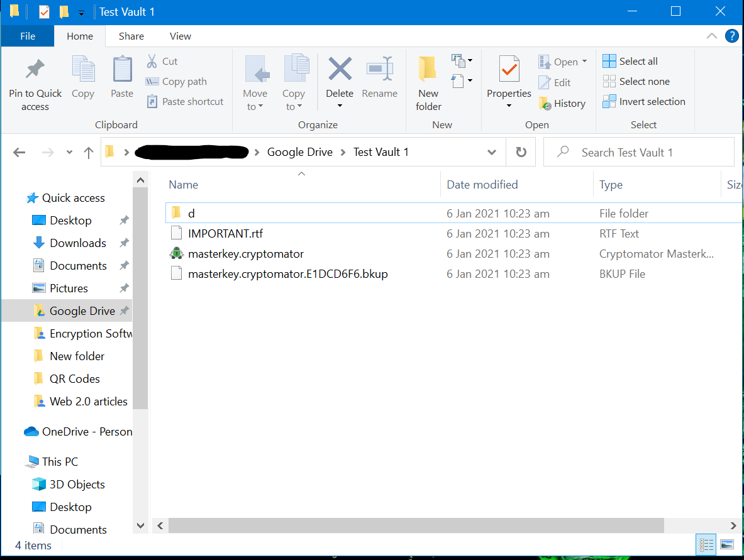Image resolution: width=744 pixels, height=560 pixels.
Task: Click the Paste clipboard icon
Action: (122, 70)
